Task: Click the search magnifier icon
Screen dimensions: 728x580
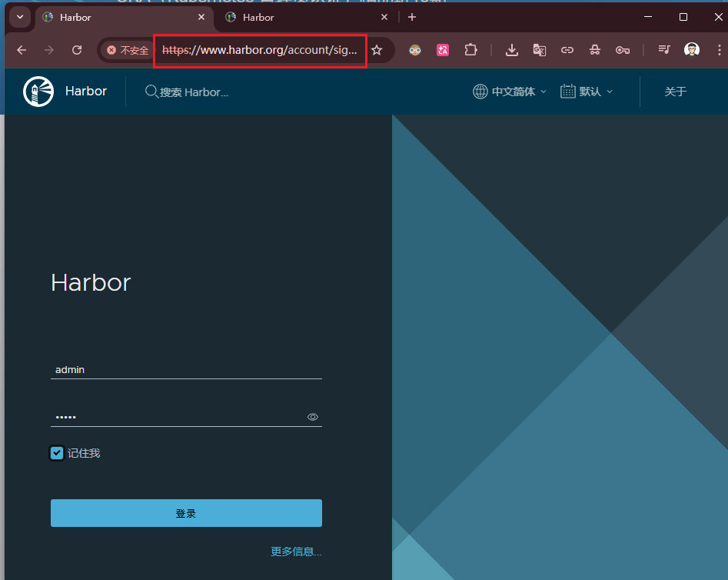Action: pyautogui.click(x=151, y=92)
